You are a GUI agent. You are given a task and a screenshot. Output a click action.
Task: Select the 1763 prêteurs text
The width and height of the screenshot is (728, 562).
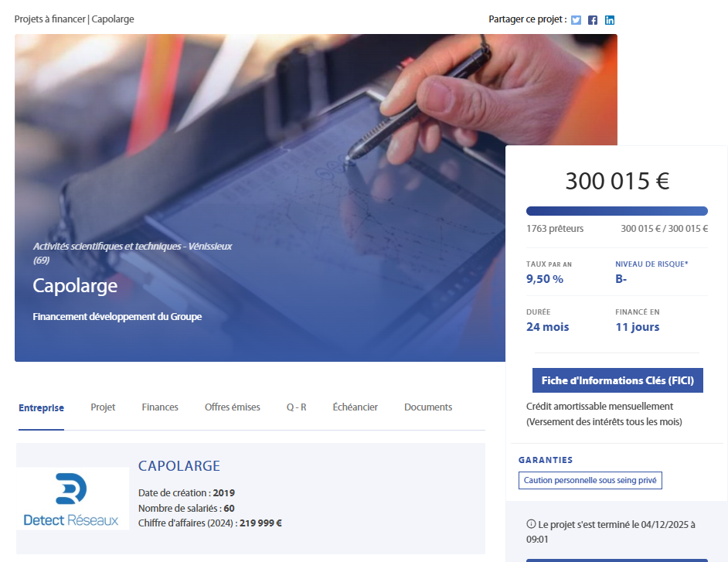(x=555, y=229)
